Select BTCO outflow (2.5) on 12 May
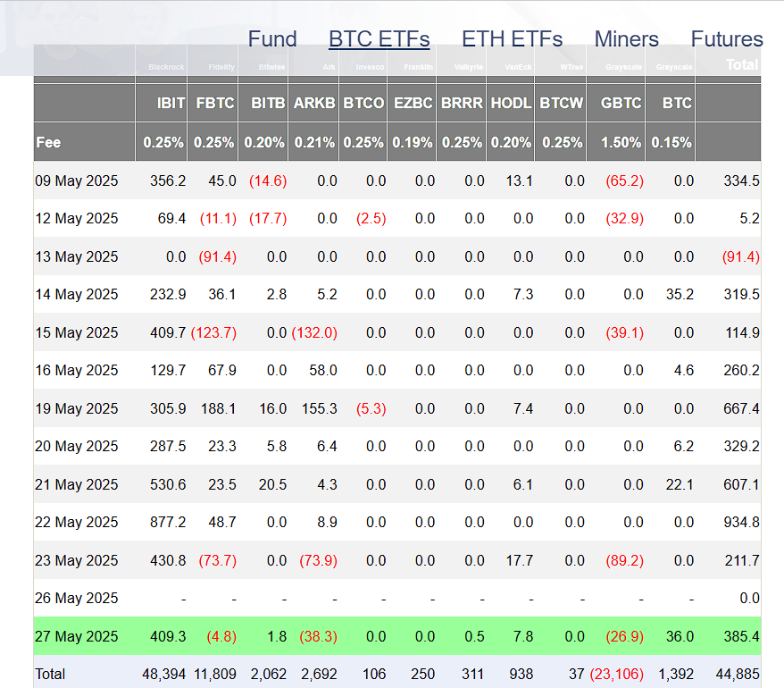Image resolution: width=784 pixels, height=688 pixels. 371,219
